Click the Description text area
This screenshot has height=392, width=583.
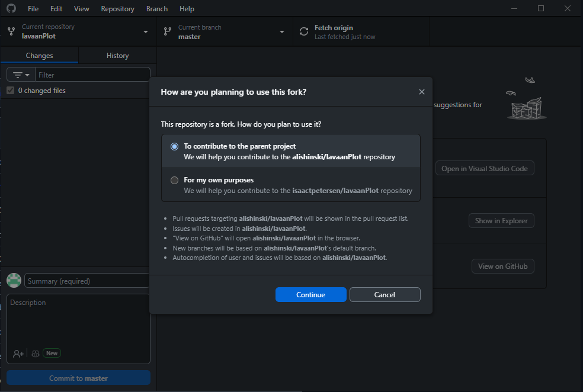[x=78, y=320]
